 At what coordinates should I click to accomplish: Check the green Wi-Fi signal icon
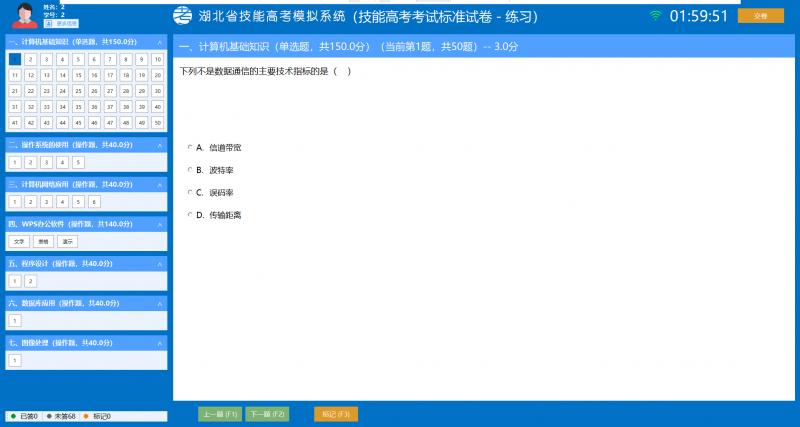pos(656,16)
